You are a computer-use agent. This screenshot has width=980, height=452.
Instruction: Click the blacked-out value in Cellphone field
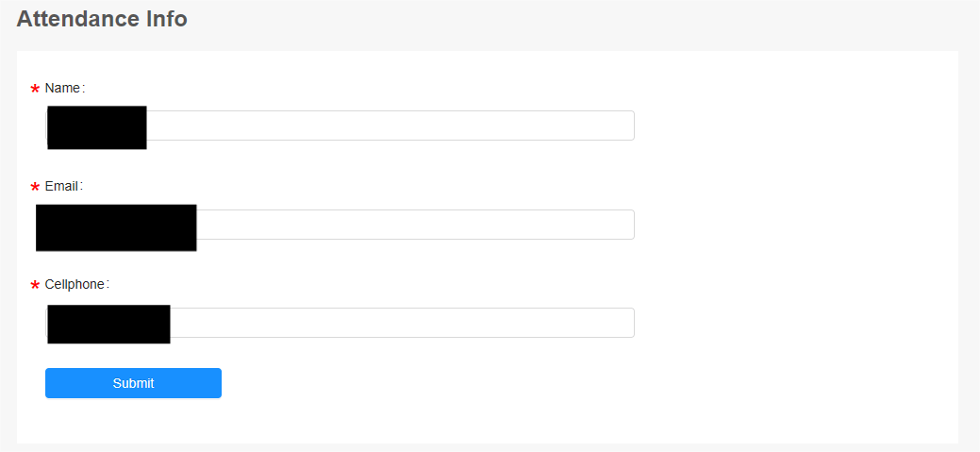[x=108, y=324]
